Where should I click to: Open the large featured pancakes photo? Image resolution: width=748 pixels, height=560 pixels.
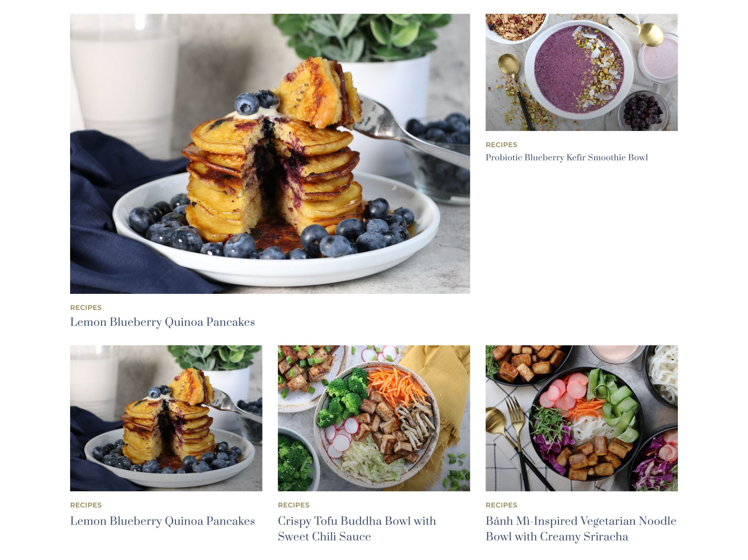click(270, 154)
